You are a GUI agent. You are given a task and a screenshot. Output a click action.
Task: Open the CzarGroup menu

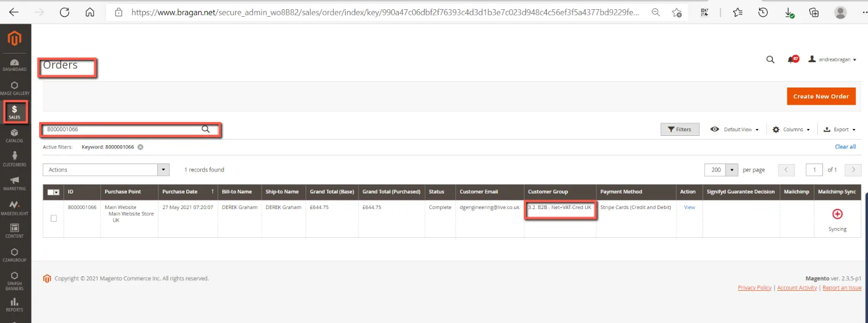(14, 255)
